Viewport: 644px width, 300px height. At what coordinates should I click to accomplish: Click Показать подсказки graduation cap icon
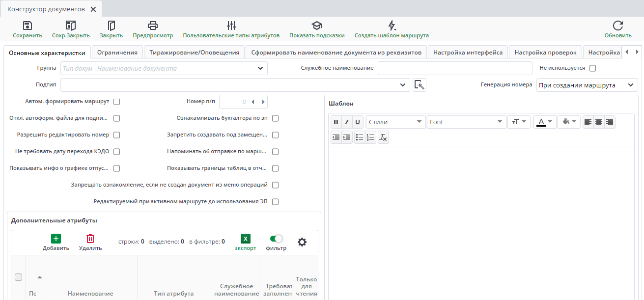(x=317, y=26)
